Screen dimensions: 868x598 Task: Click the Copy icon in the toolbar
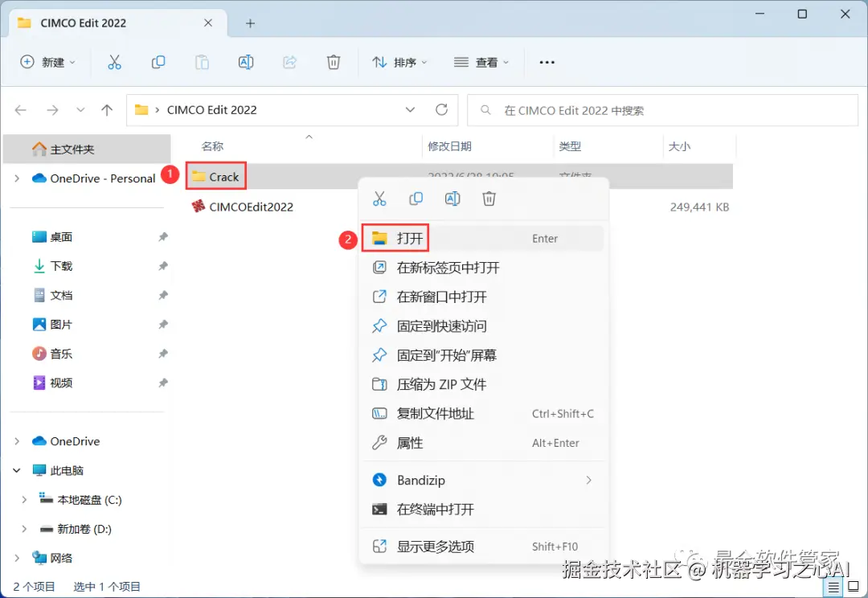coord(158,62)
